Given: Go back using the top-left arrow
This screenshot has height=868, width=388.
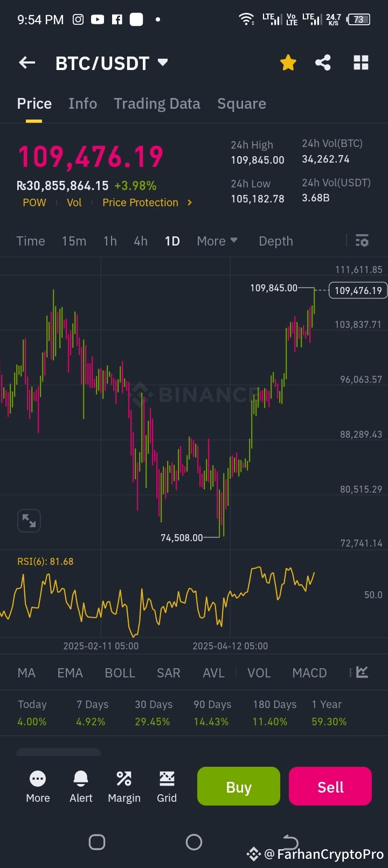Looking at the screenshot, I should (x=27, y=62).
